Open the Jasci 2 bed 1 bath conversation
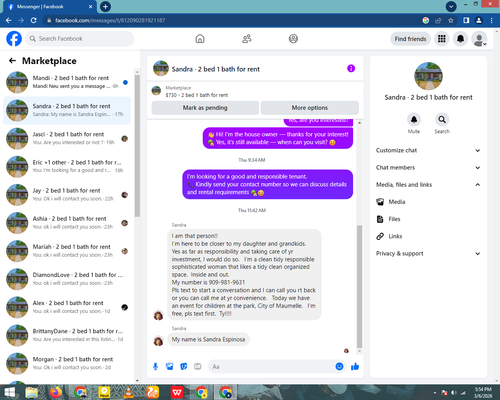 coord(67,138)
